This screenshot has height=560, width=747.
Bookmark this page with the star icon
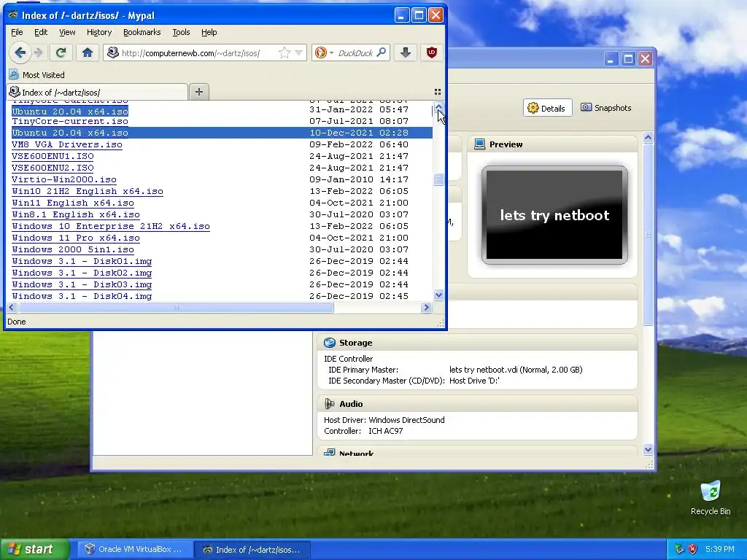click(x=285, y=52)
